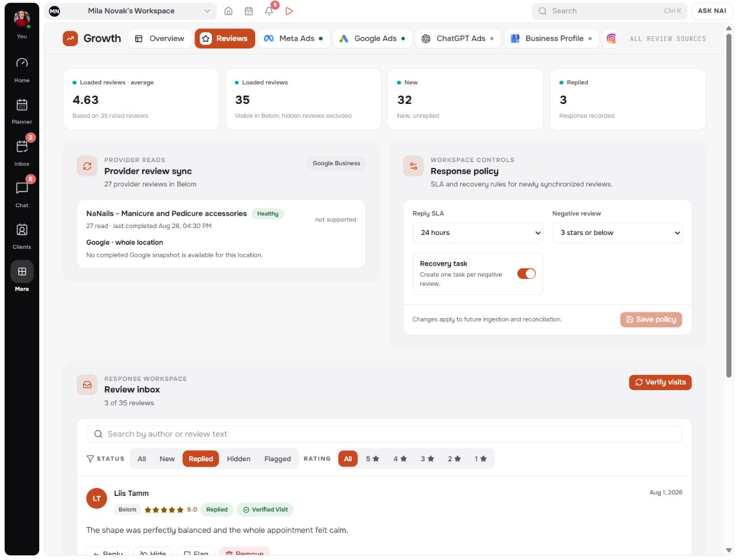Screen dimensions: 739x560
Task: Click the play icon in top bar
Action: 289,11
